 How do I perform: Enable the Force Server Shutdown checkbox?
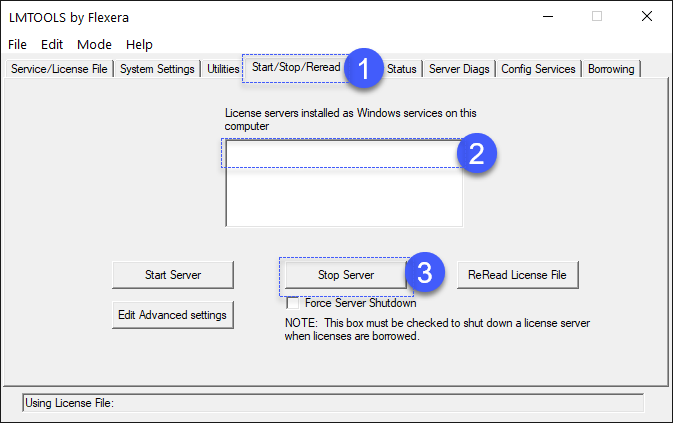[x=293, y=303]
